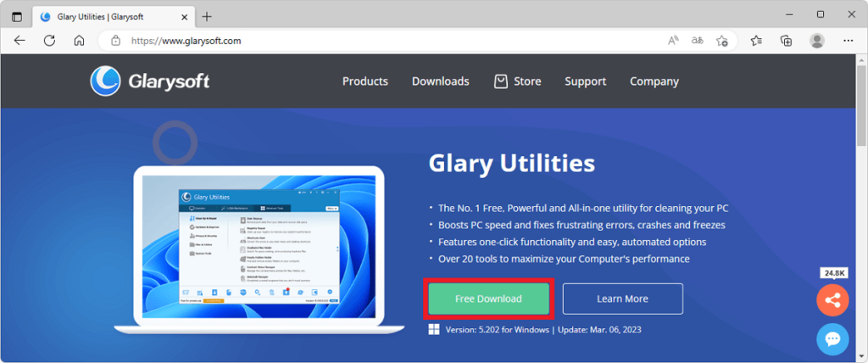868x363 pixels.
Task: Open the browser home page icon
Action: click(79, 41)
